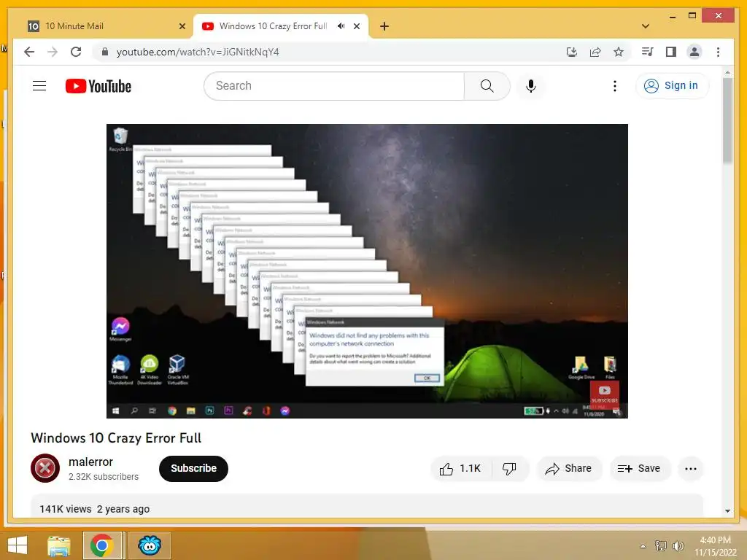Click the share page icon in address bar
Screen dimensions: 747x560
[595, 52]
